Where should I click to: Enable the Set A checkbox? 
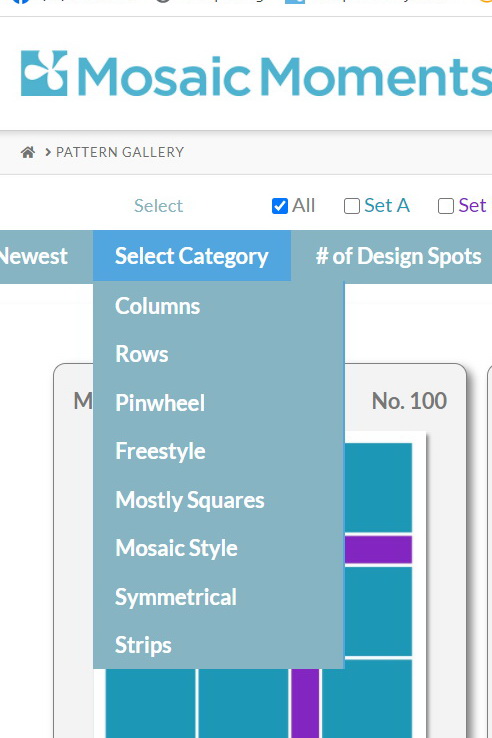point(352,206)
